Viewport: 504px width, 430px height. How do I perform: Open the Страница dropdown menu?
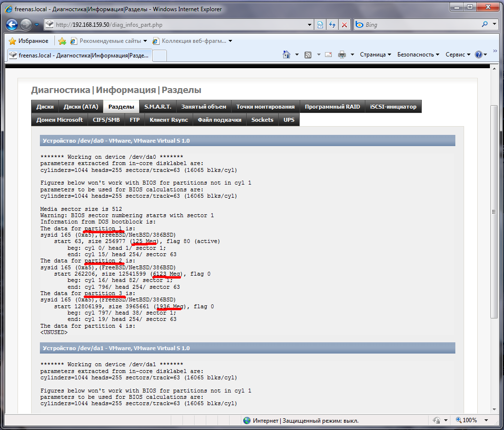(375, 55)
